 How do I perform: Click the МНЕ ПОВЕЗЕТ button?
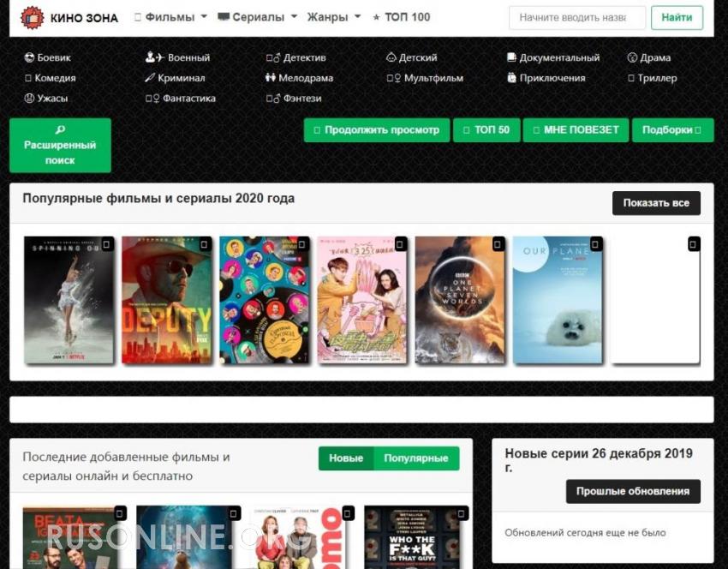coord(576,130)
